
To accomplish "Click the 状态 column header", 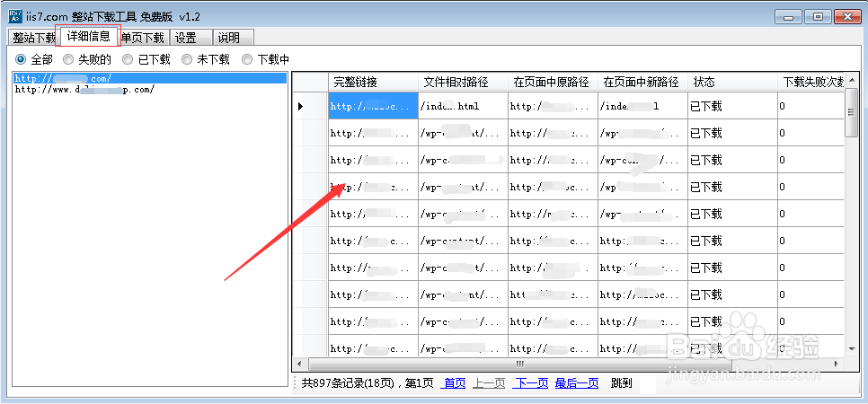I will coord(731,82).
